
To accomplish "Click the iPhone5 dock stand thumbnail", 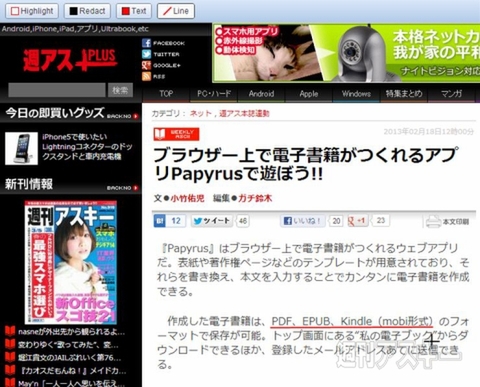I will pos(21,148).
